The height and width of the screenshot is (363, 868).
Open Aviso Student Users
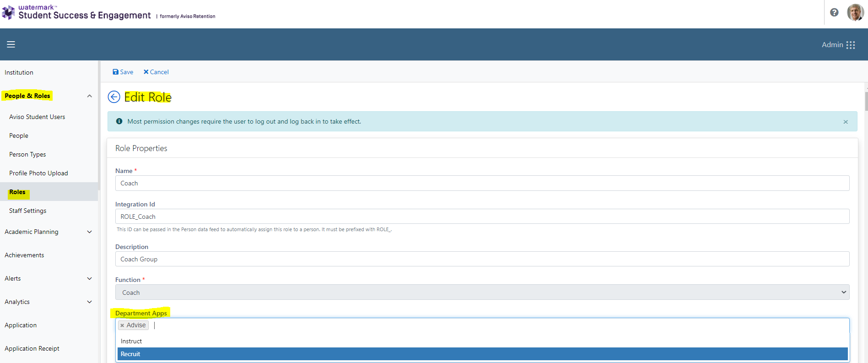tap(37, 117)
